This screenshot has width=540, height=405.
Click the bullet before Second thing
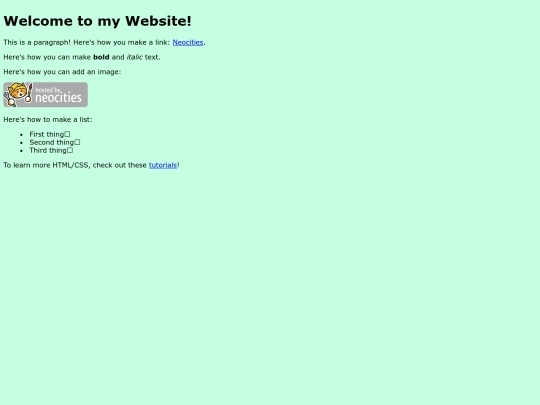click(x=21, y=143)
